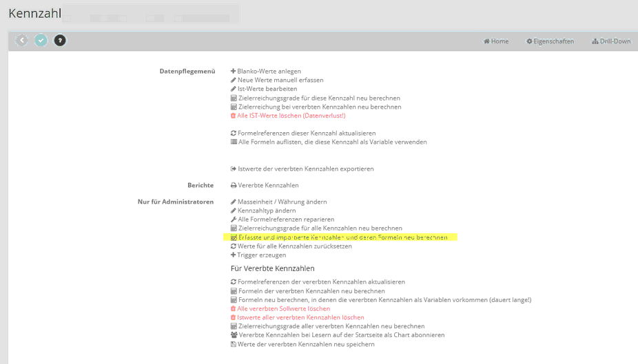Image resolution: width=638 pixels, height=364 pixels.
Task: Click Istwerte der vererbten Kennzahlen exportieren
Action: [x=306, y=169]
